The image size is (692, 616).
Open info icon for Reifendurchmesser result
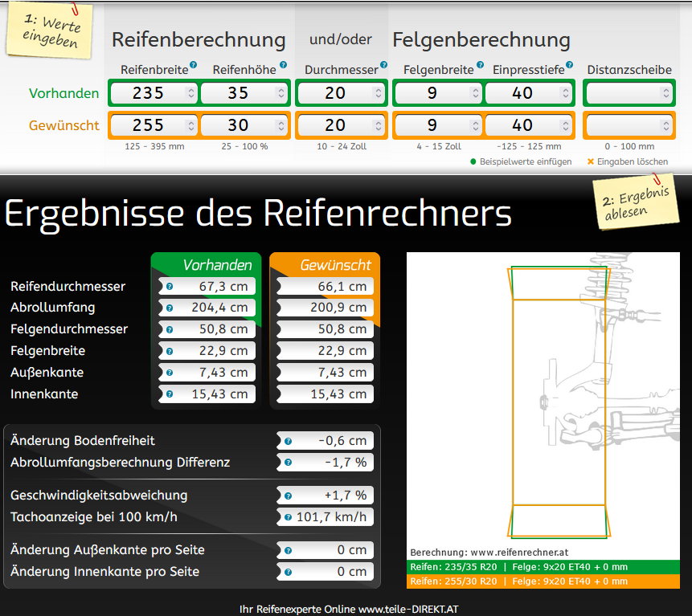[x=170, y=287]
